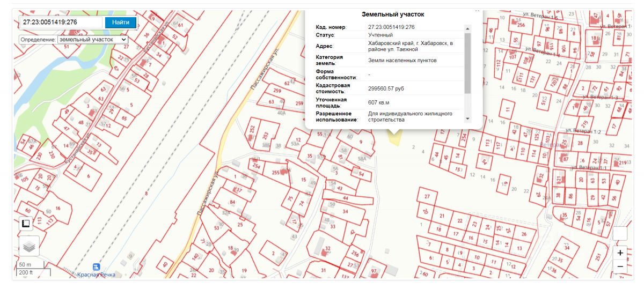Select parcel number 255 on map
The height and width of the screenshot is (289, 644).
(x=276, y=173)
